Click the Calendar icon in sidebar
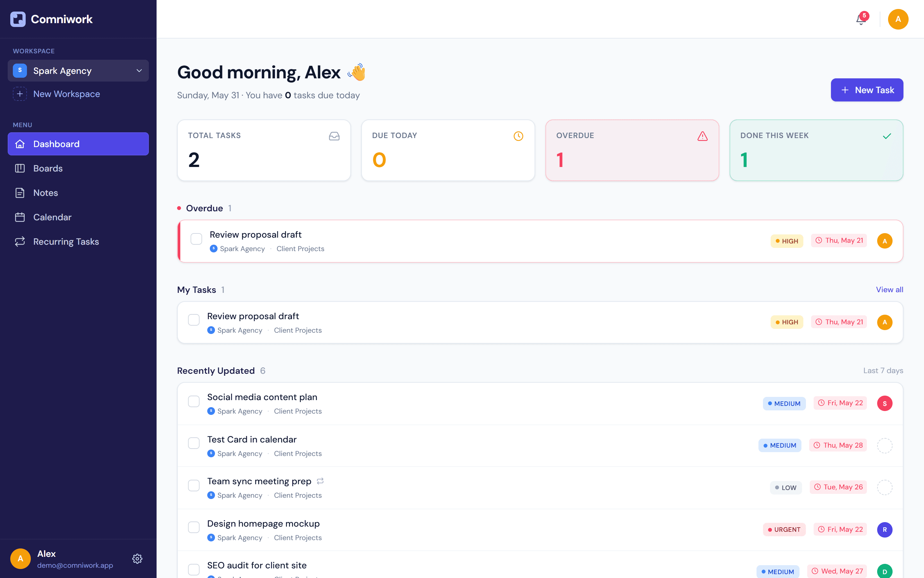The width and height of the screenshot is (924, 578). [20, 217]
